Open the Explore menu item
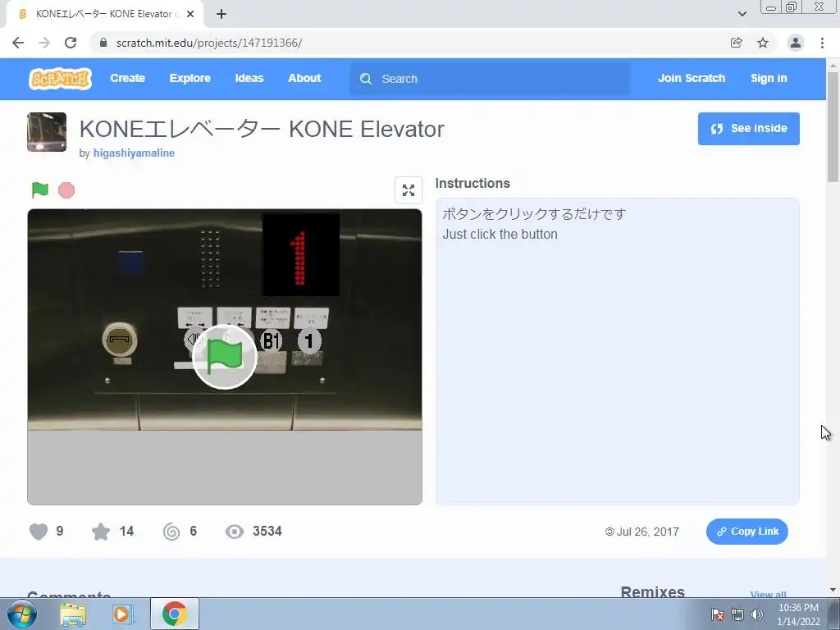The width and height of the screenshot is (840, 630). pyautogui.click(x=190, y=78)
